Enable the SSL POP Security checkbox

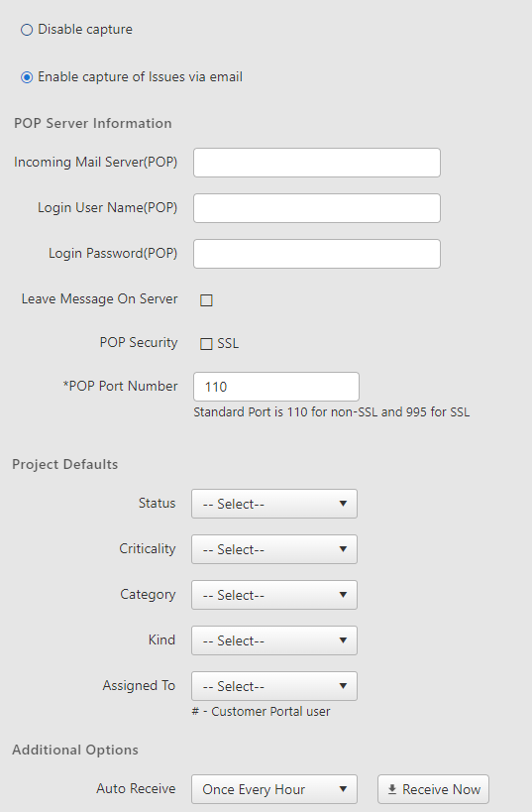click(206, 344)
